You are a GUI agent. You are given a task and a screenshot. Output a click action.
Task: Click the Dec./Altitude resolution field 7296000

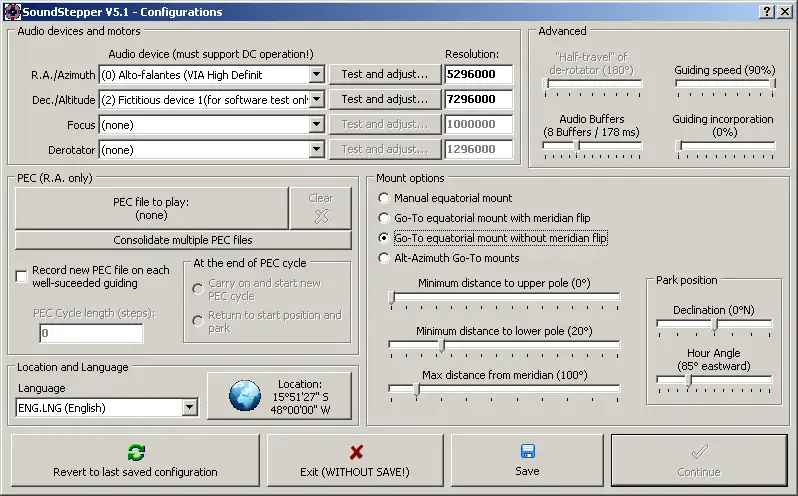click(478, 99)
